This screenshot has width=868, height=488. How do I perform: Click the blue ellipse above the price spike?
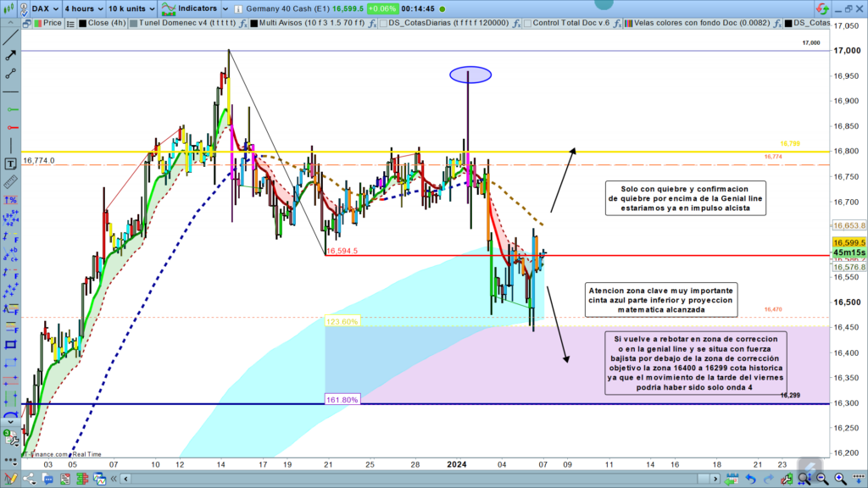pos(470,75)
